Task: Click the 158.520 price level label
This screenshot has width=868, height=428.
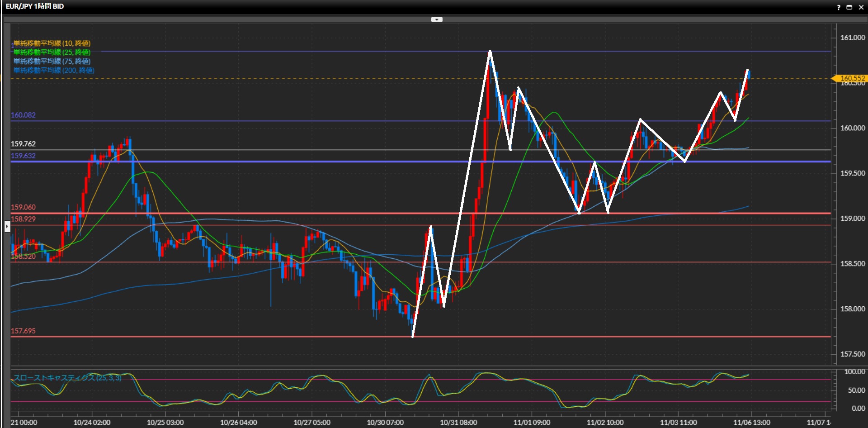Action: pos(23,257)
